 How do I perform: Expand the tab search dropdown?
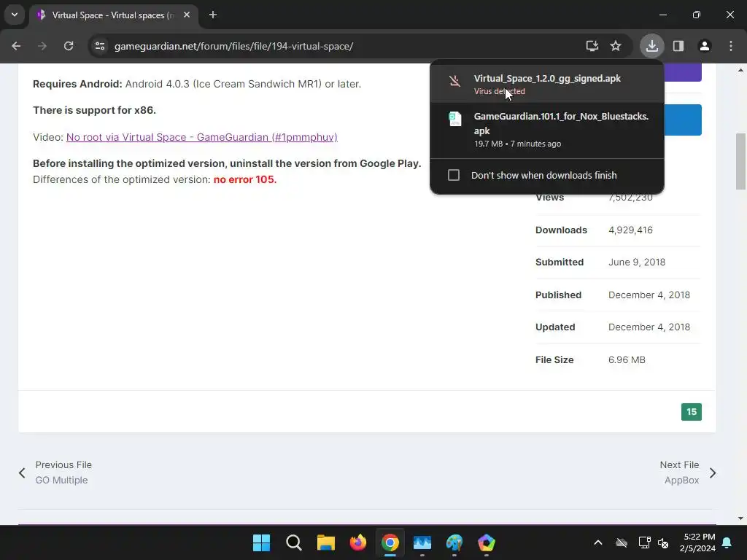(x=15, y=15)
